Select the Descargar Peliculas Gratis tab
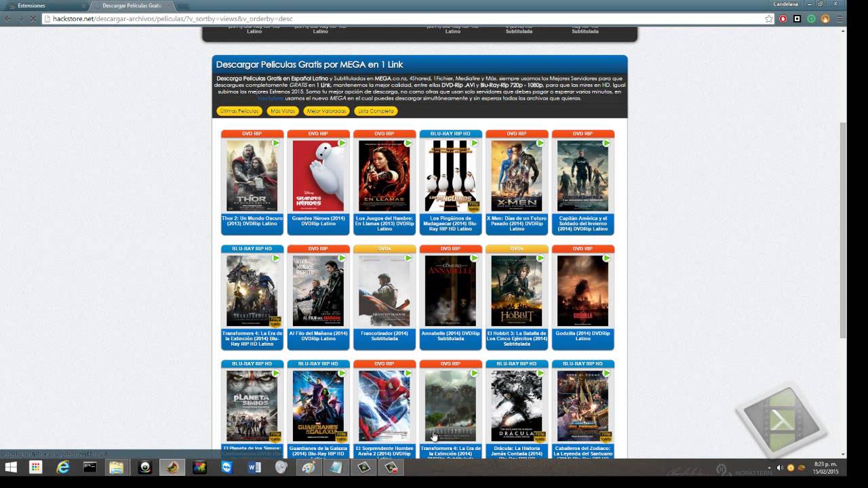The width and height of the screenshot is (868, 488). click(132, 5)
